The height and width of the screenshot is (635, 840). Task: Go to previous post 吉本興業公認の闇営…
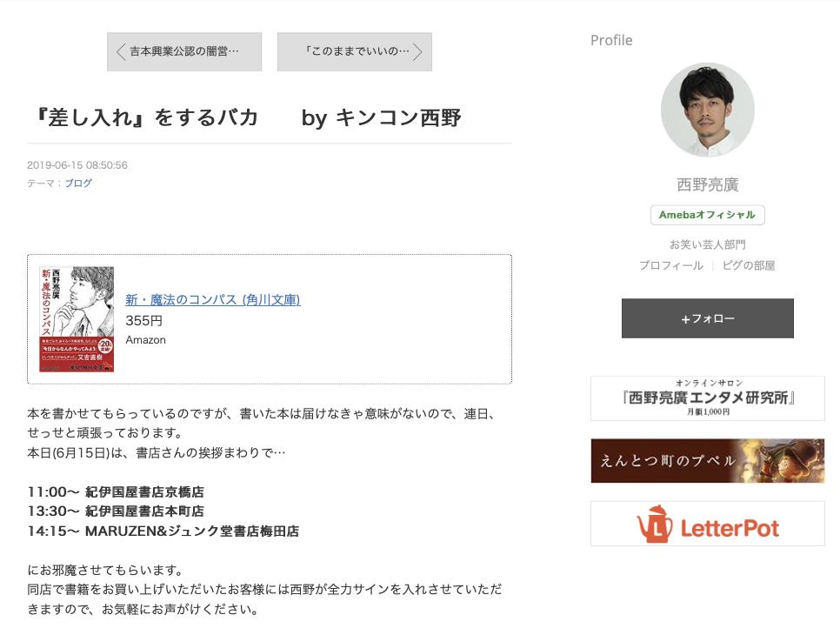[184, 51]
